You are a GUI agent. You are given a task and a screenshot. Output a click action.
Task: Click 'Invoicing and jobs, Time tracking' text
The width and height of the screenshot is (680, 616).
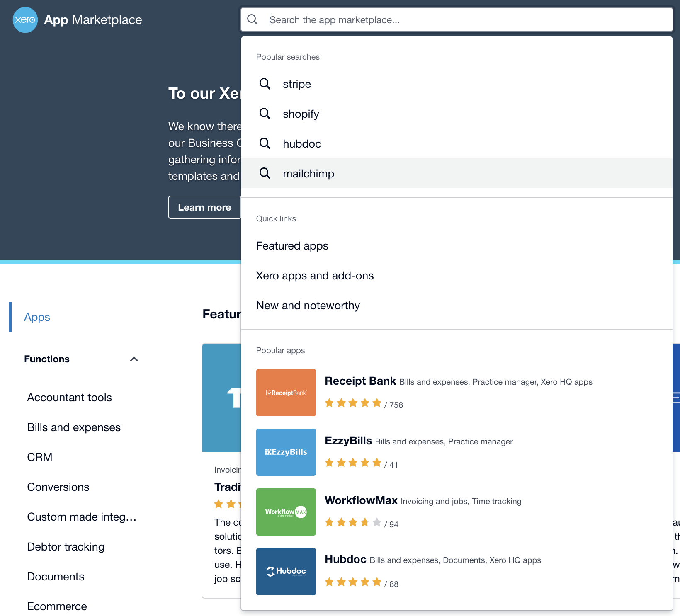tap(461, 501)
